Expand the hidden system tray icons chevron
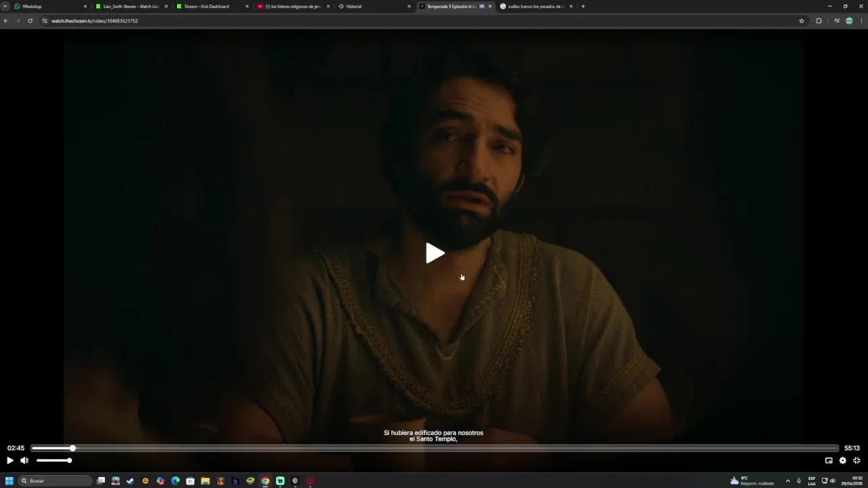Image resolution: width=868 pixels, height=488 pixels. pos(788,481)
